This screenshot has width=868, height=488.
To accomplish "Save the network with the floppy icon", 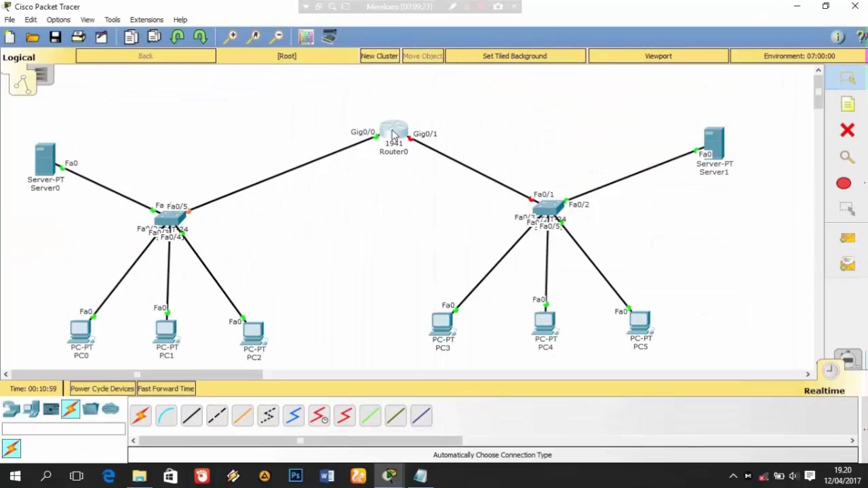I will [x=56, y=37].
